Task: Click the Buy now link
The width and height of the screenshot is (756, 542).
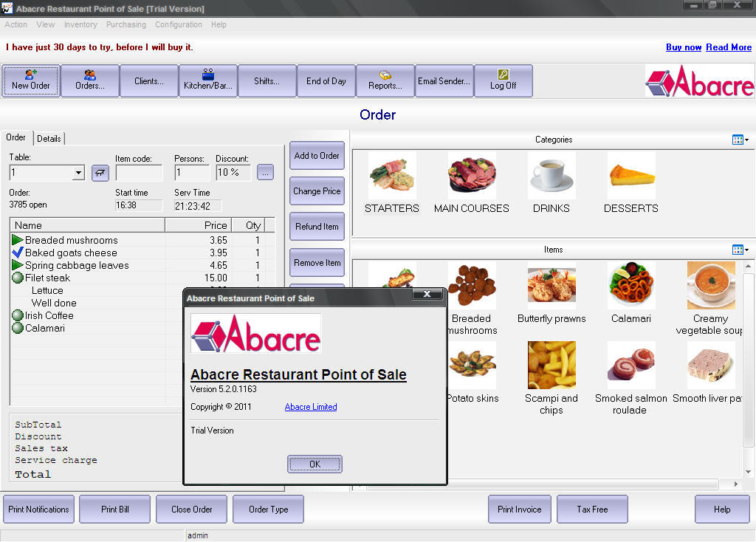Action: [x=684, y=47]
